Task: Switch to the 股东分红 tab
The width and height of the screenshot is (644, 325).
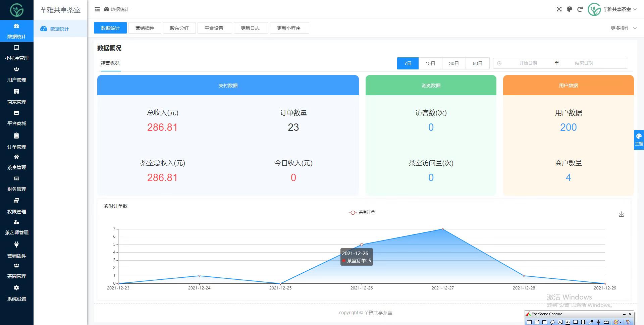Action: [179, 28]
